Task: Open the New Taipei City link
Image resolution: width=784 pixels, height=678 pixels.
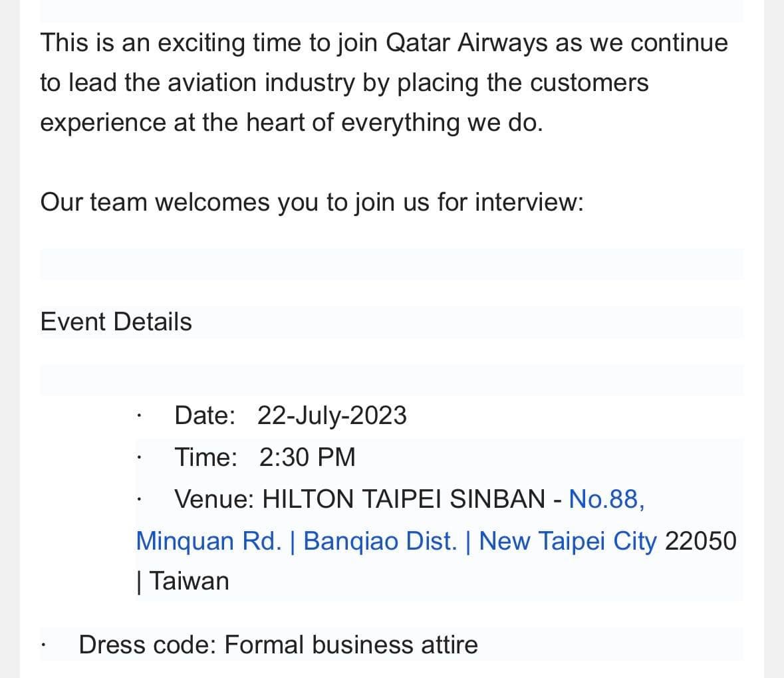Action: 567,540
